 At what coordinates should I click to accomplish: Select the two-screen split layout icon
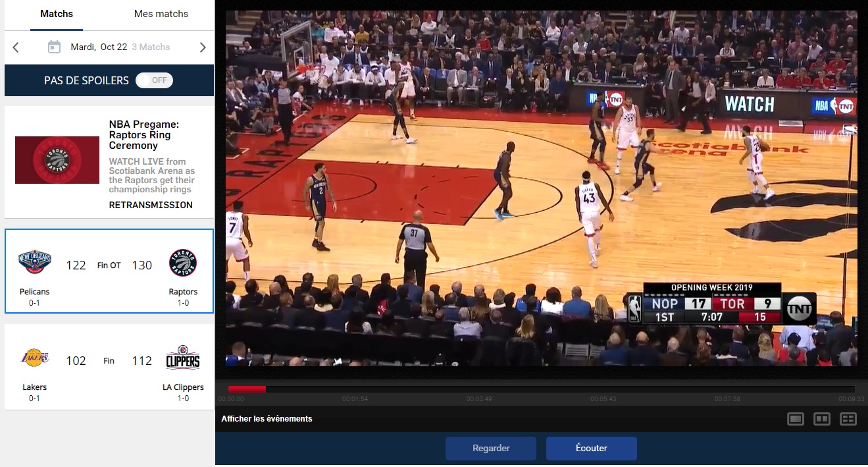(822, 419)
